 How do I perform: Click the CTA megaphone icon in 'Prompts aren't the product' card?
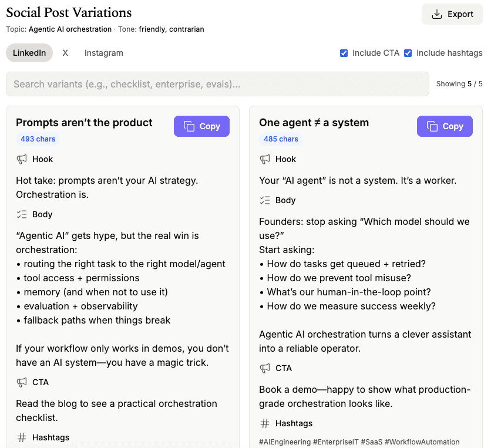point(22,382)
